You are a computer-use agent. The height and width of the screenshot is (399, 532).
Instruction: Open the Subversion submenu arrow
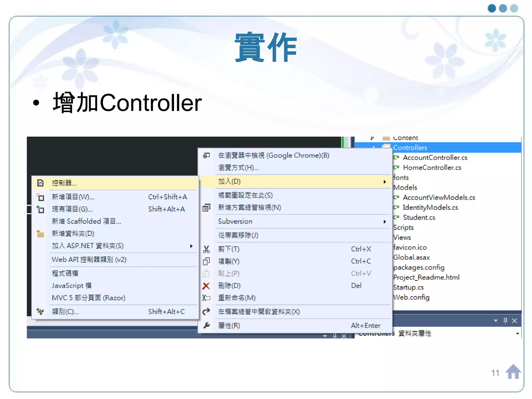tap(385, 222)
